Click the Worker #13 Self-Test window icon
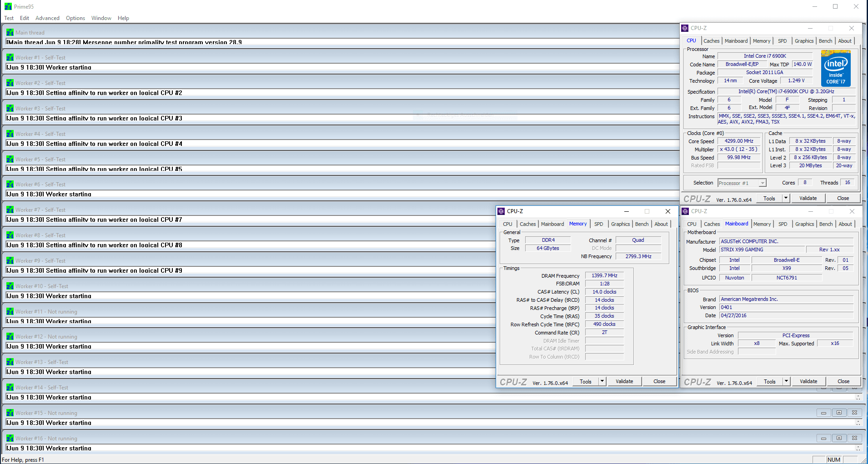Screen dimensions: 868x464 click(x=10, y=362)
